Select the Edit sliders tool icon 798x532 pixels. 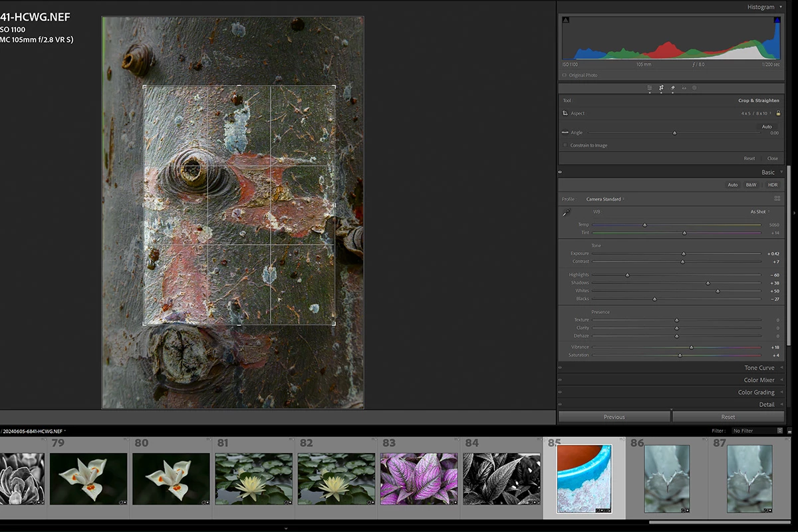(649, 88)
